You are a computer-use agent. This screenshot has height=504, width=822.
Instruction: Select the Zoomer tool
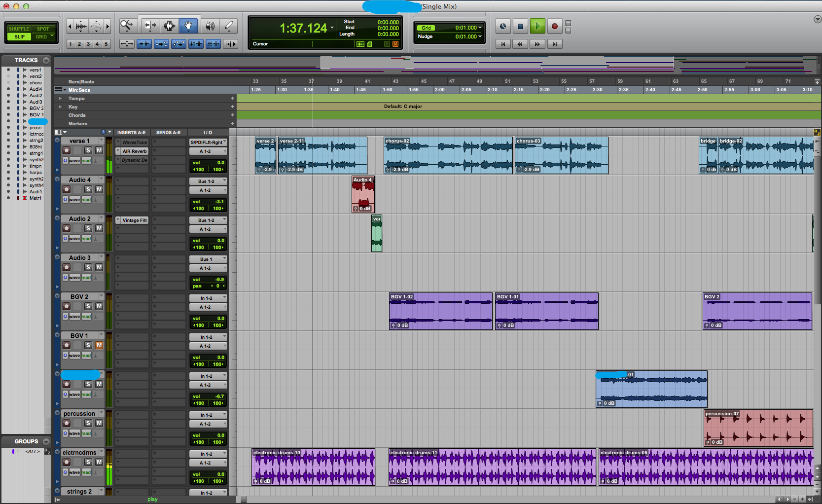point(128,26)
